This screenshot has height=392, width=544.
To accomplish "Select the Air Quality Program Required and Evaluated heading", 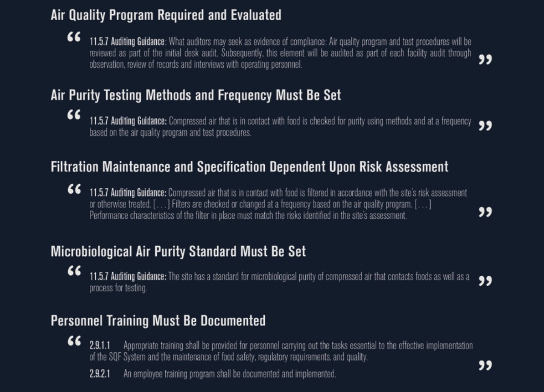I will click(166, 15).
